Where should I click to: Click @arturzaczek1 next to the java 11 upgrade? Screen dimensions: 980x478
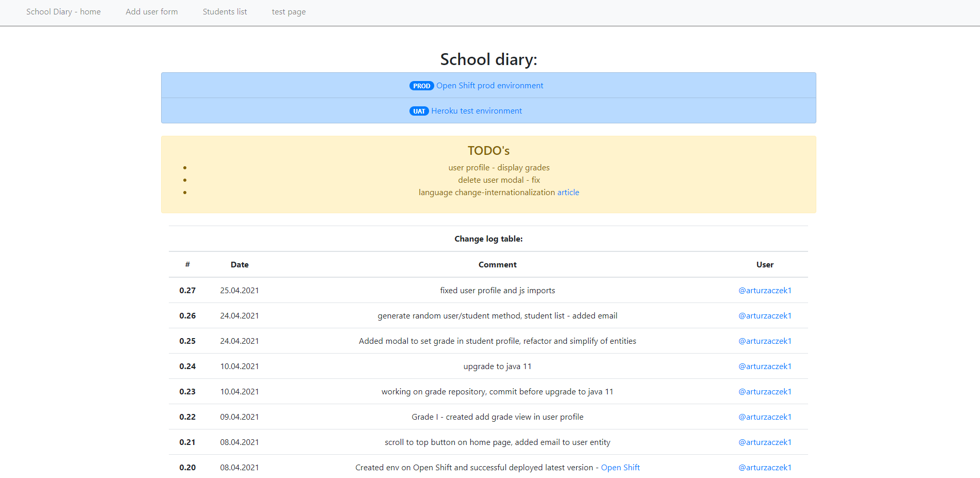765,366
